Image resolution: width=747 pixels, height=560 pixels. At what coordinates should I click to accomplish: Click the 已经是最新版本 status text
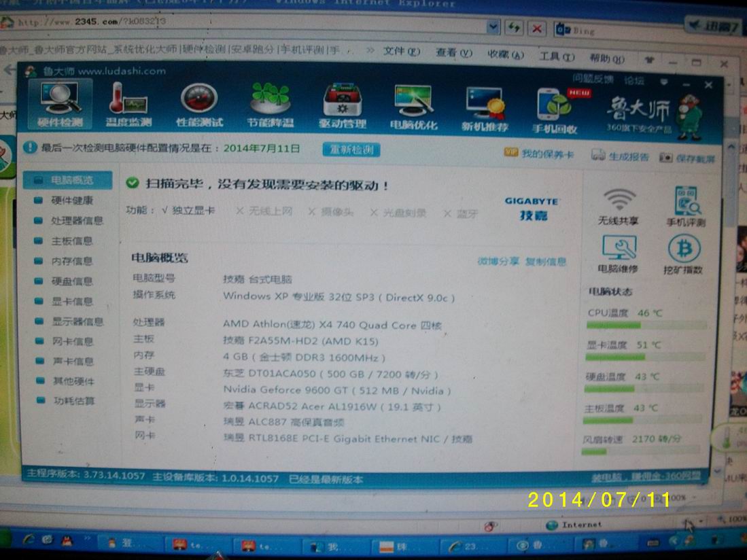click(x=326, y=479)
